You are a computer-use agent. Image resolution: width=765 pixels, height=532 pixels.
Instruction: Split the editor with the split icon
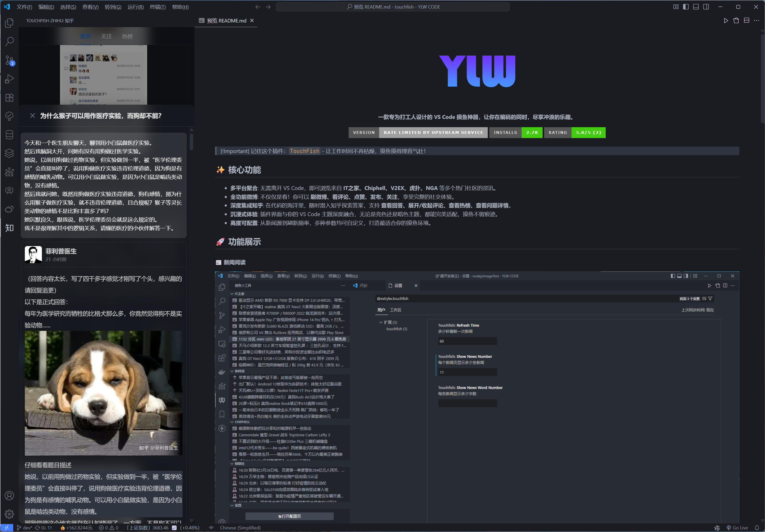point(746,21)
